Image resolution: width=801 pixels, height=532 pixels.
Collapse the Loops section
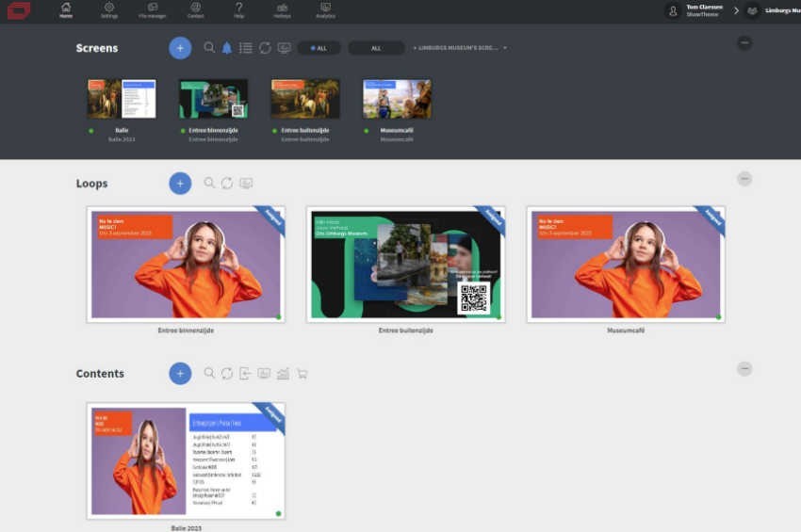click(744, 179)
